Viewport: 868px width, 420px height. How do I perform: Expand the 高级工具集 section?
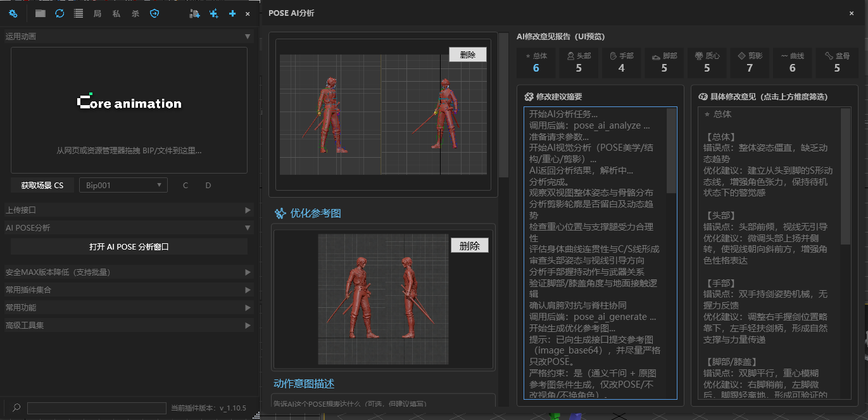coord(129,326)
